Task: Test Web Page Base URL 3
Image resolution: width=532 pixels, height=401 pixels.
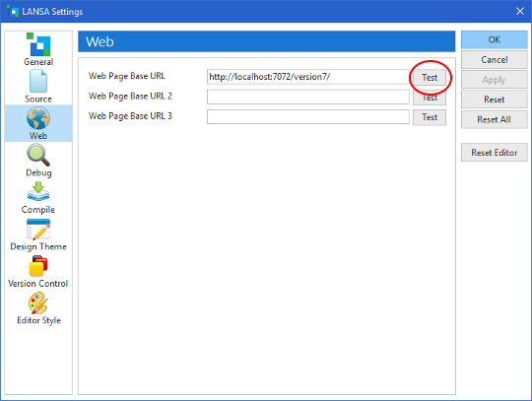Action: tap(430, 117)
